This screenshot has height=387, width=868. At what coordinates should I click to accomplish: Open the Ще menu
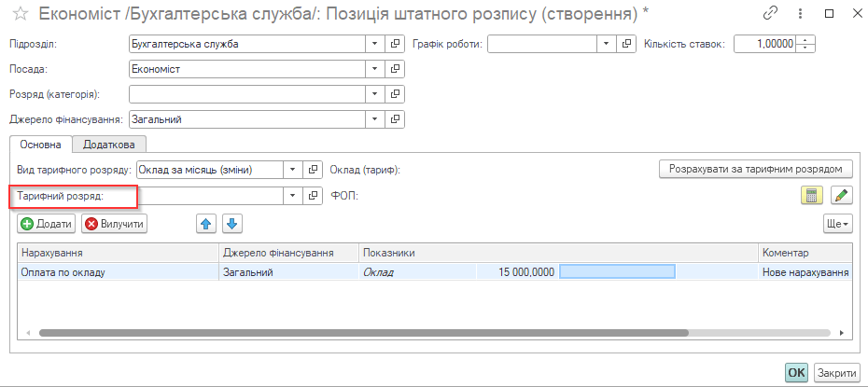coord(837,224)
